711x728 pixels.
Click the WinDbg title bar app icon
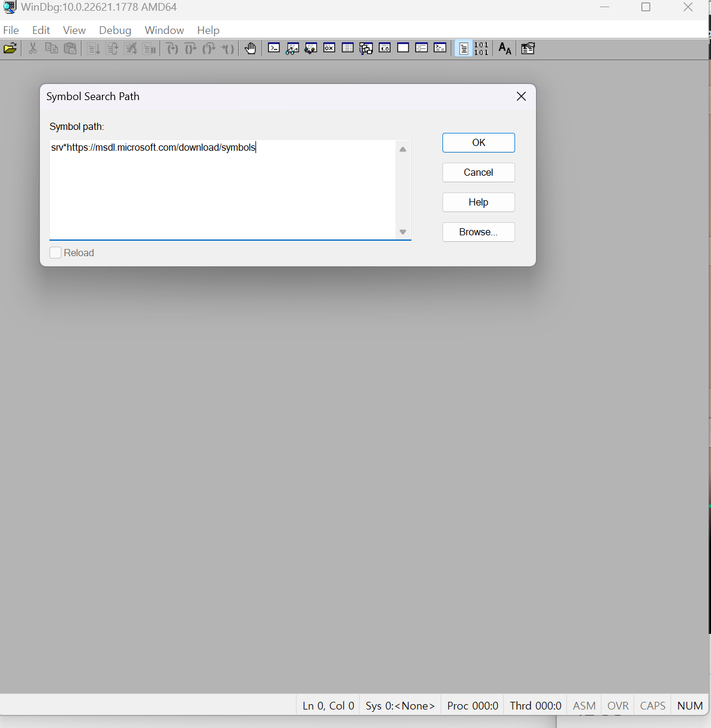tap(10, 7)
